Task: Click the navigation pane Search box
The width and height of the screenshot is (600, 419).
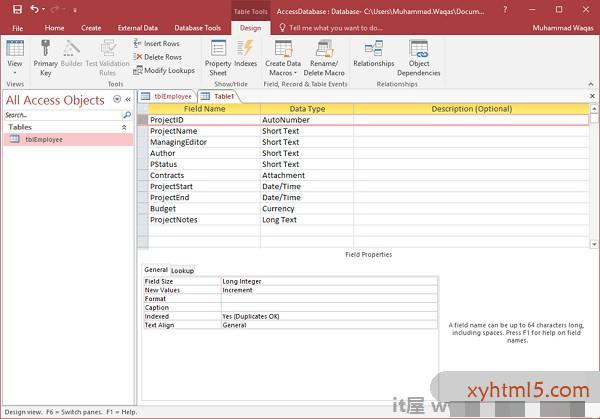Action: coord(63,115)
